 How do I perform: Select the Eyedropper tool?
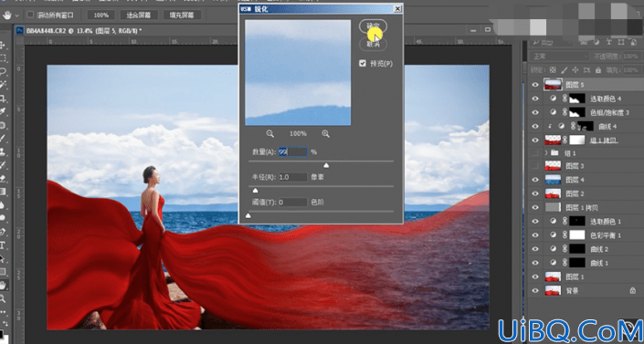[x=3, y=111]
